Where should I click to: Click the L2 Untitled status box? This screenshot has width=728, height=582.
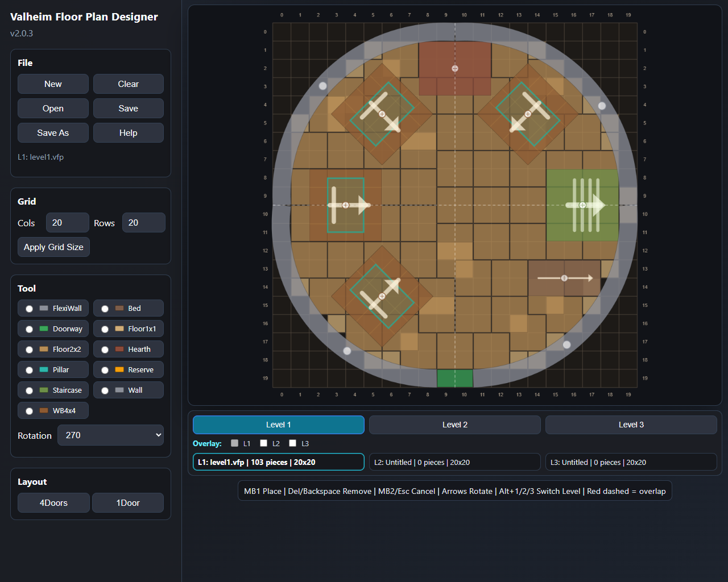click(x=455, y=462)
